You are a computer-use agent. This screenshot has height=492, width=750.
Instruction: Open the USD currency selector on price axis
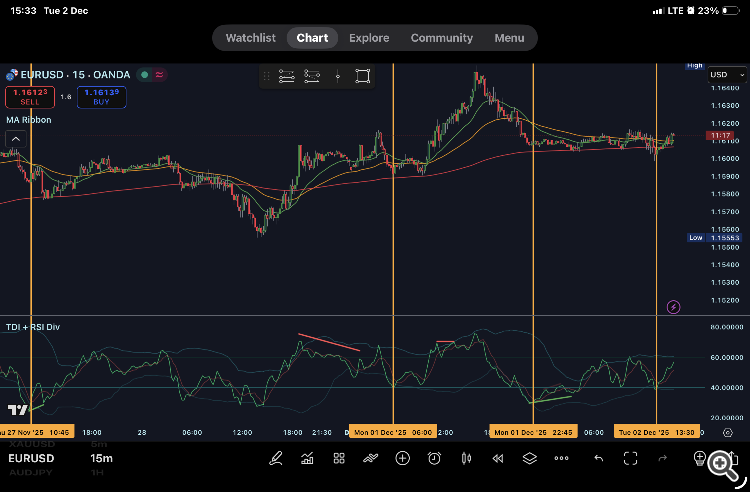coord(719,75)
